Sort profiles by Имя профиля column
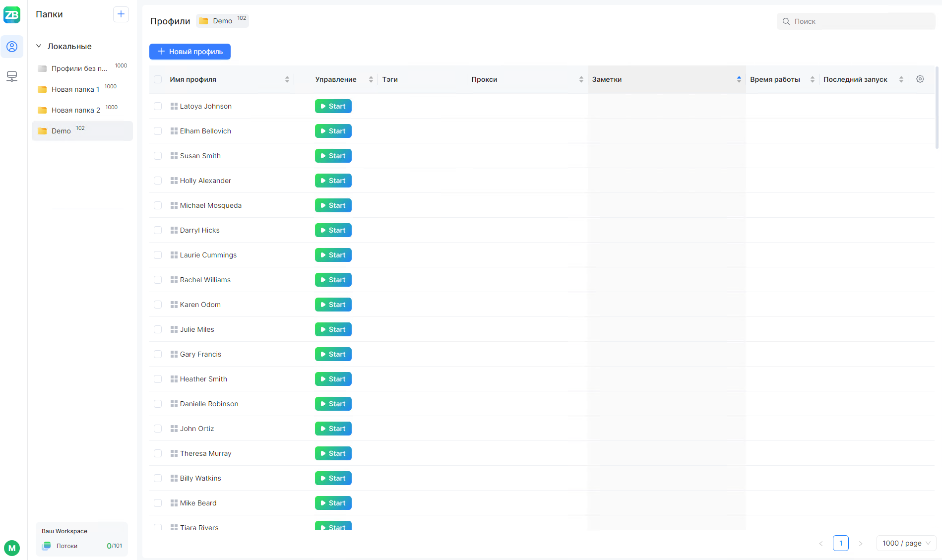942x560 pixels. 287,79
